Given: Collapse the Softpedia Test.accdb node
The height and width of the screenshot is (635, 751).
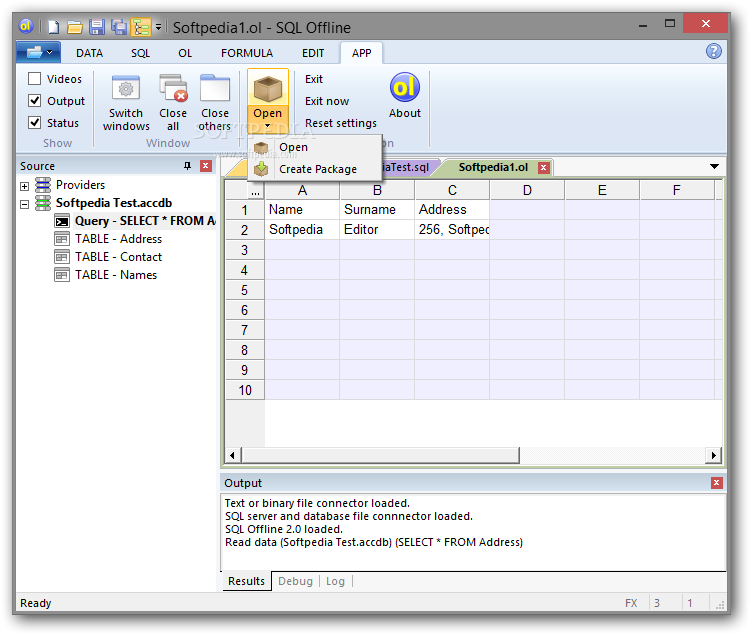Looking at the screenshot, I should point(24,204).
